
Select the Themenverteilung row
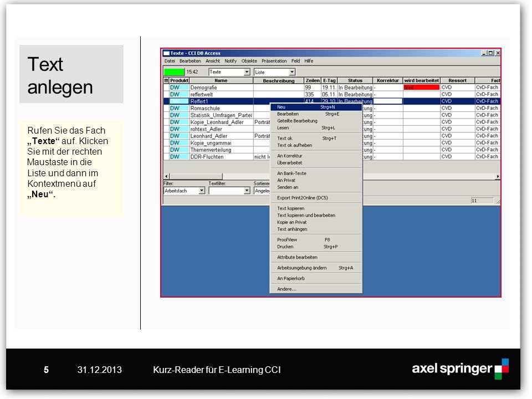click(332, 150)
